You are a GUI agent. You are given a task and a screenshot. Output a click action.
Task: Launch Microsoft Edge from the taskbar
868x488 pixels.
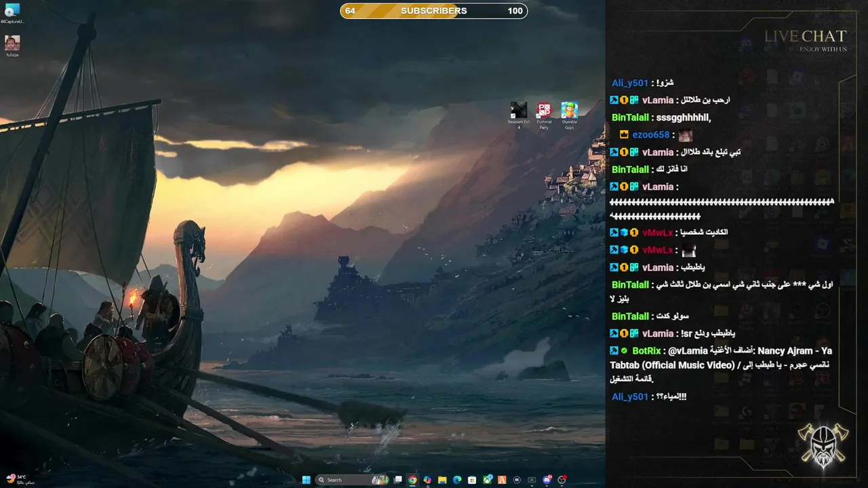pyautogui.click(x=457, y=480)
